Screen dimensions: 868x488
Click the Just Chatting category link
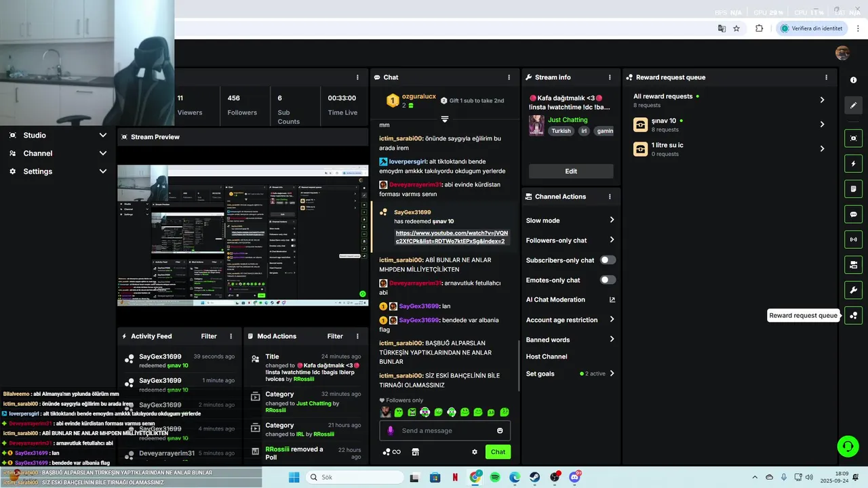pos(568,120)
